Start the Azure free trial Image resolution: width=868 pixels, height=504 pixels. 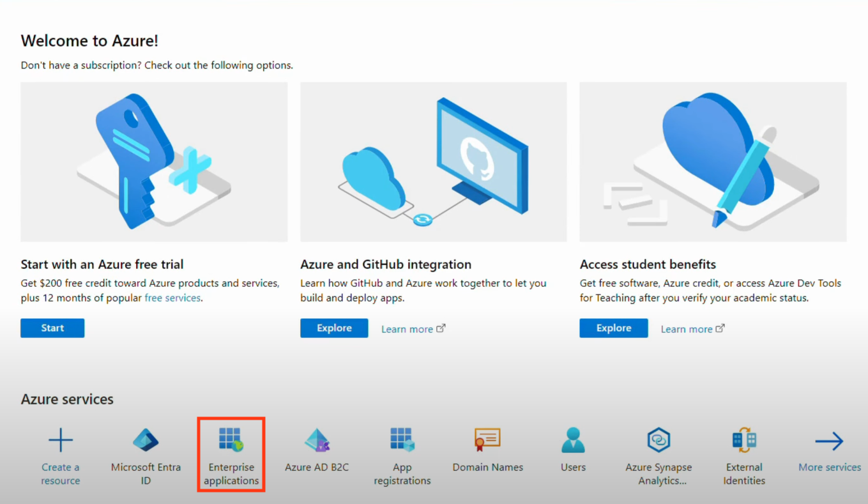coord(52,328)
